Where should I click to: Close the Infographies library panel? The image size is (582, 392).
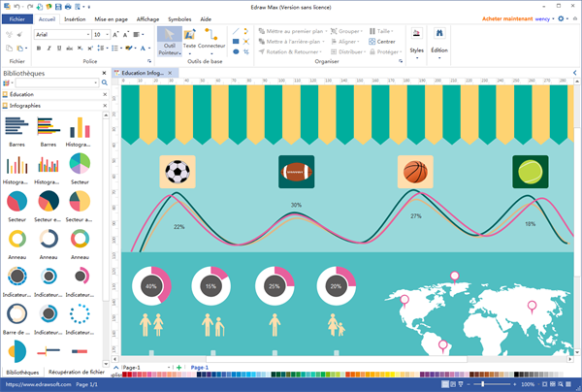(x=104, y=105)
